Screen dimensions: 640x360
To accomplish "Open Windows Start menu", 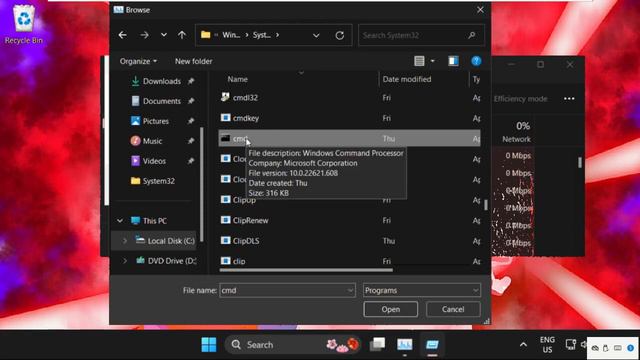I will [209, 345].
